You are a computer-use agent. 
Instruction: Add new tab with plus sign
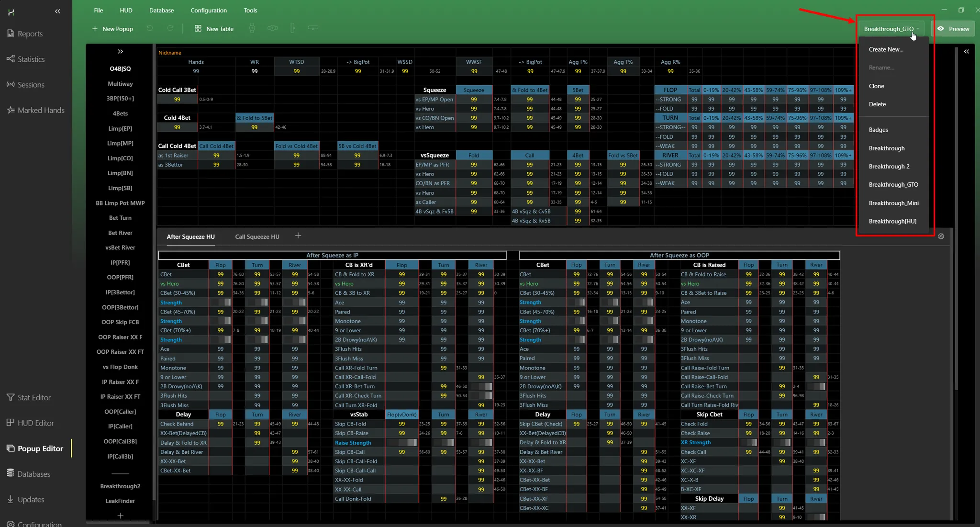[298, 235]
